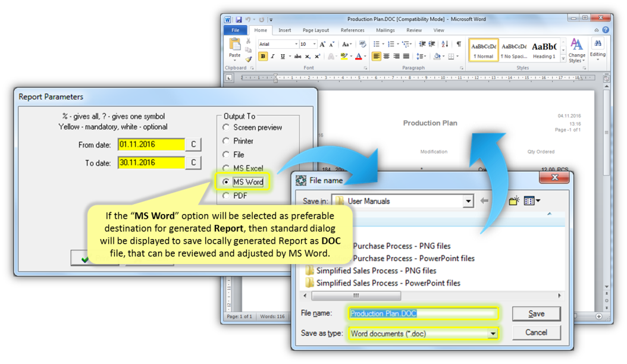This screenshot has width=627, height=364.
Task: Click the Subscript icon in Word
Action: pyautogui.click(x=308, y=57)
